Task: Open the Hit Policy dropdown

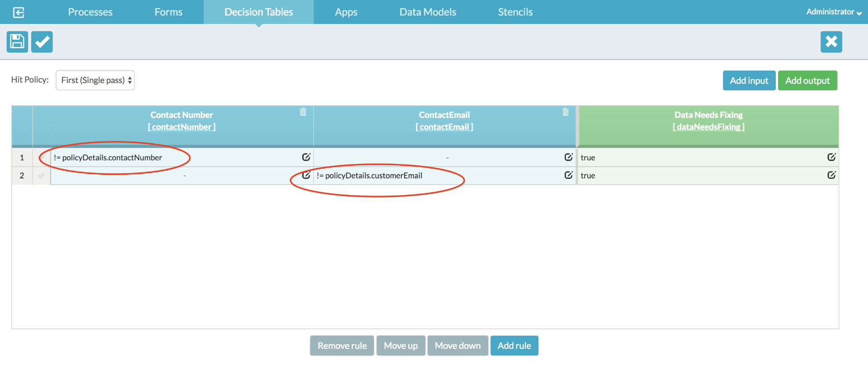Action: coord(95,80)
